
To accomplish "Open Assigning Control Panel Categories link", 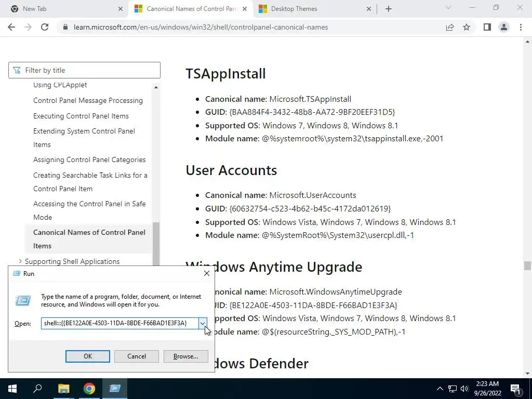I will pyautogui.click(x=89, y=160).
